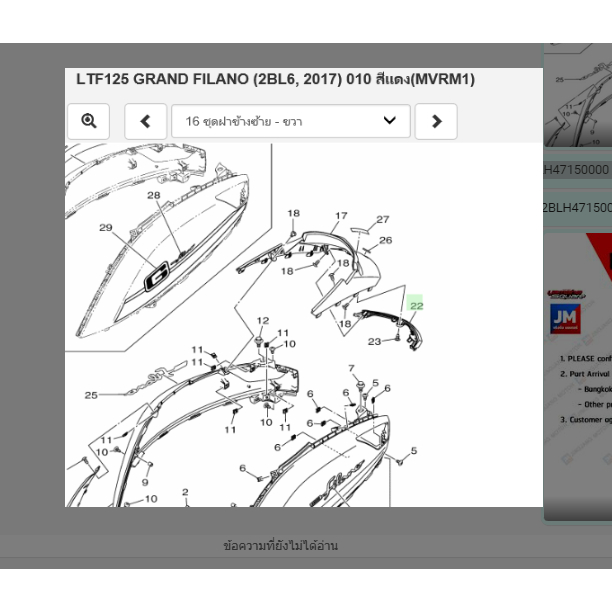Go to next diagram with right arrow
Screen dimensions: 612x612
click(x=436, y=121)
